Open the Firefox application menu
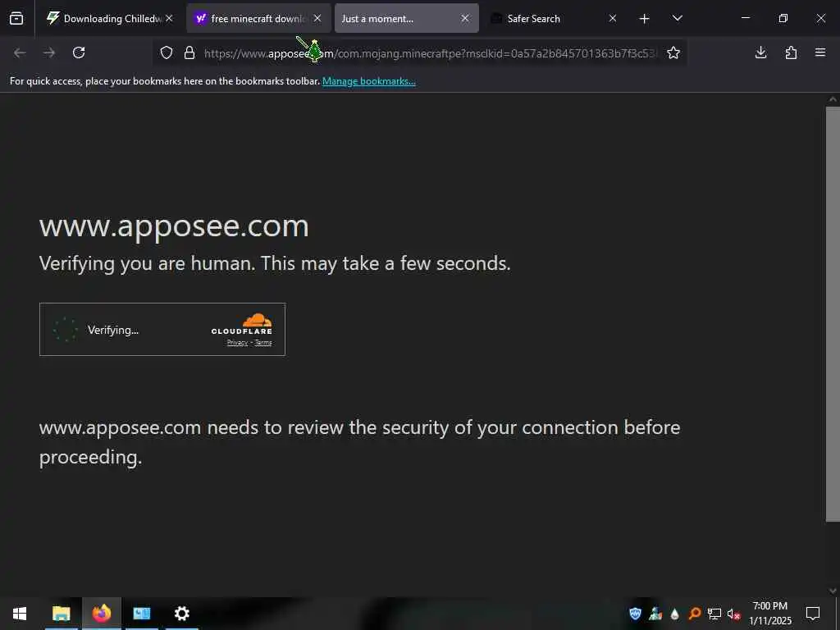Screen dimensions: 840x630 tap(820, 52)
